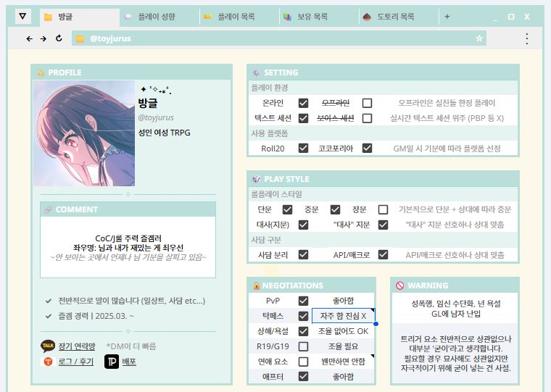Toggle the 연애 요소 checkbox
551x392 pixels.
(303, 362)
